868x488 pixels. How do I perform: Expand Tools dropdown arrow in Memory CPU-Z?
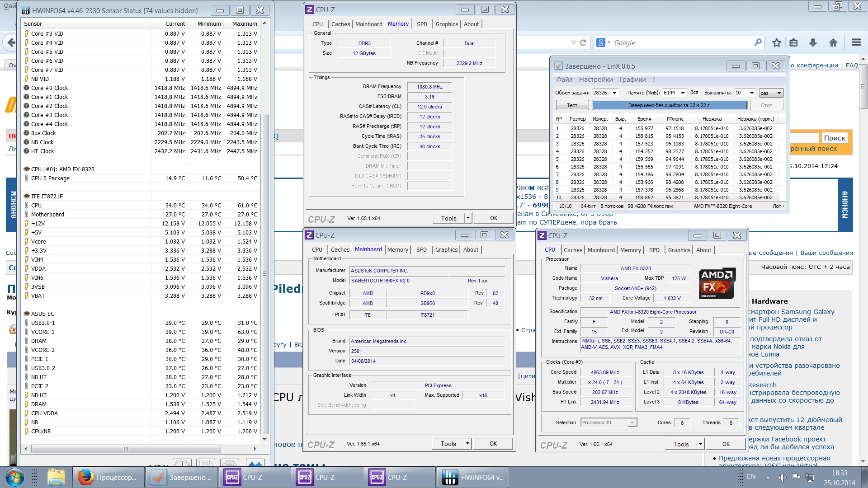(468, 218)
